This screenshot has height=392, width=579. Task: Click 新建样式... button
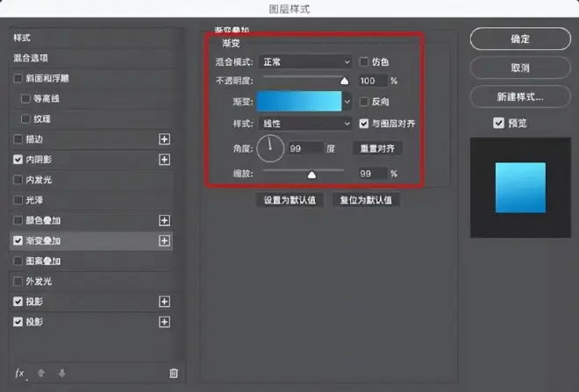(520, 96)
